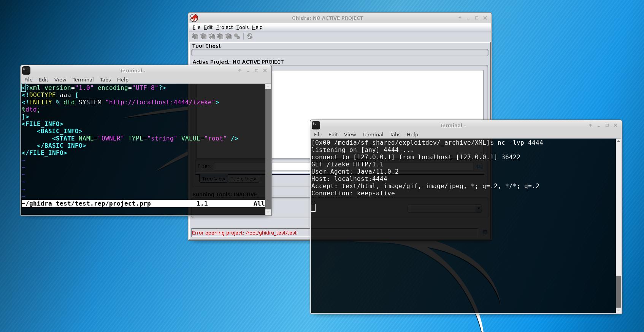This screenshot has width=644, height=332.
Task: Click the netcat terminal's scrollbar thumb
Action: 619,291
